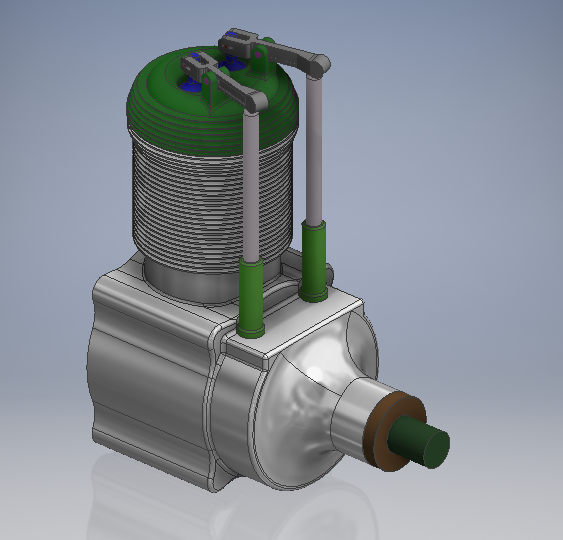Select the front gray pushrod
Viewport: 563px width, 540px height.
click(x=251, y=187)
